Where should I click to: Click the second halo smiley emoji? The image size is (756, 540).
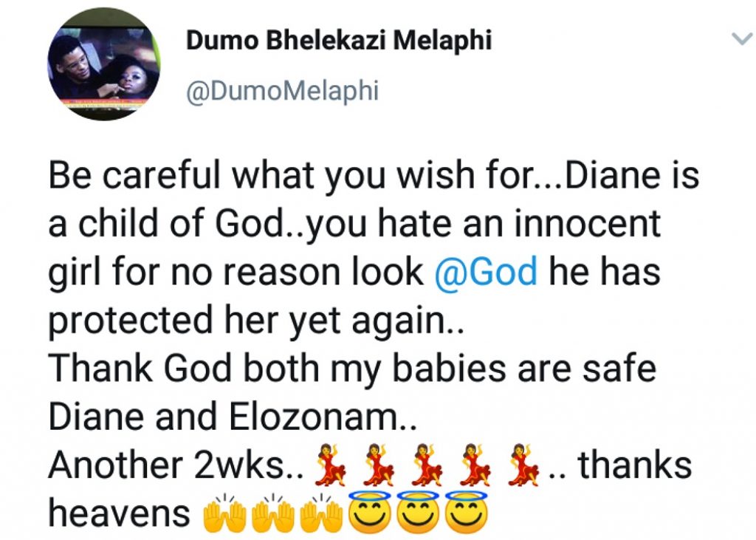point(418,511)
